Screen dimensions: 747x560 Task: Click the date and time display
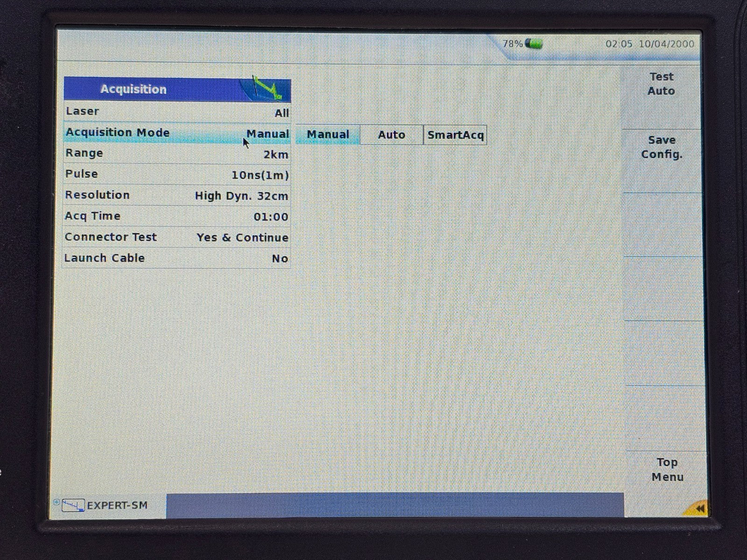pos(649,44)
